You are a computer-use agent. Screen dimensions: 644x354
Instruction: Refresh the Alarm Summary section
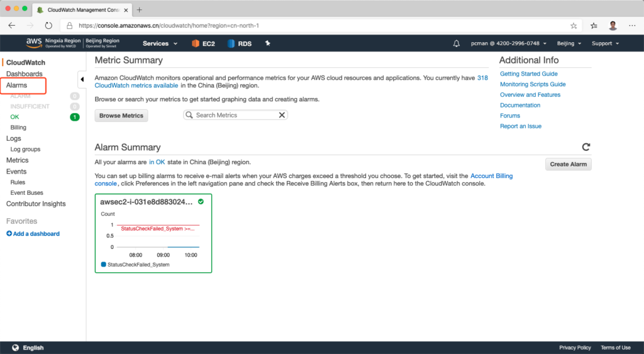tap(586, 147)
